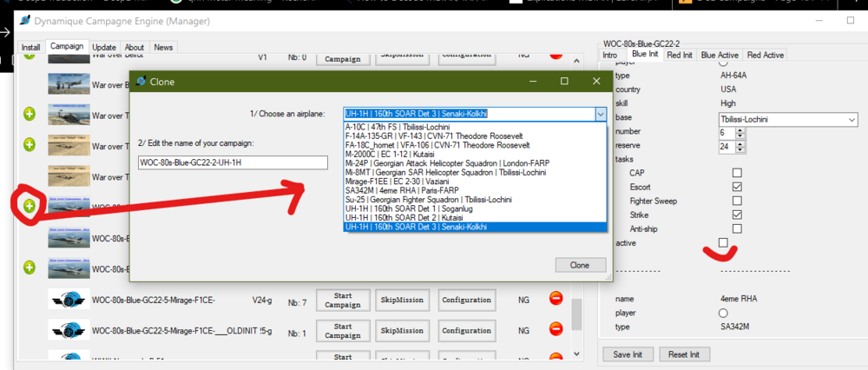This screenshot has height=370, width=868.
Task: Start Campaign on the OLDINIT row
Action: (x=343, y=331)
